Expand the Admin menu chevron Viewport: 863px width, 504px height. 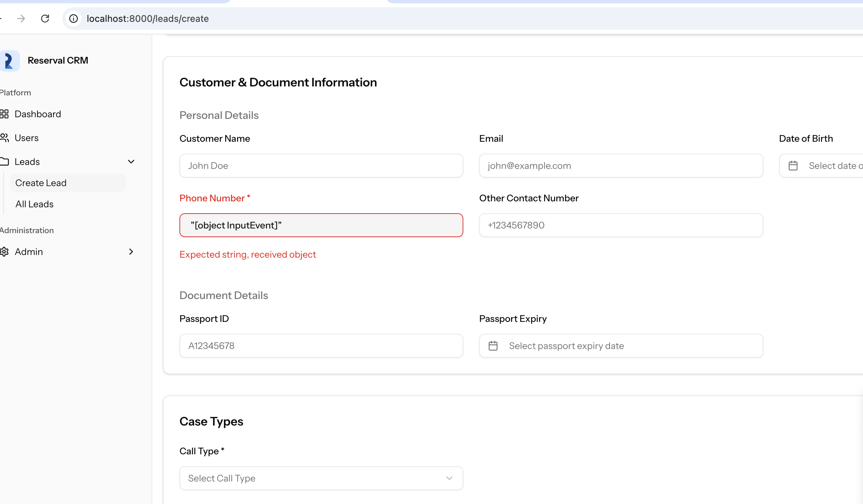[131, 252]
